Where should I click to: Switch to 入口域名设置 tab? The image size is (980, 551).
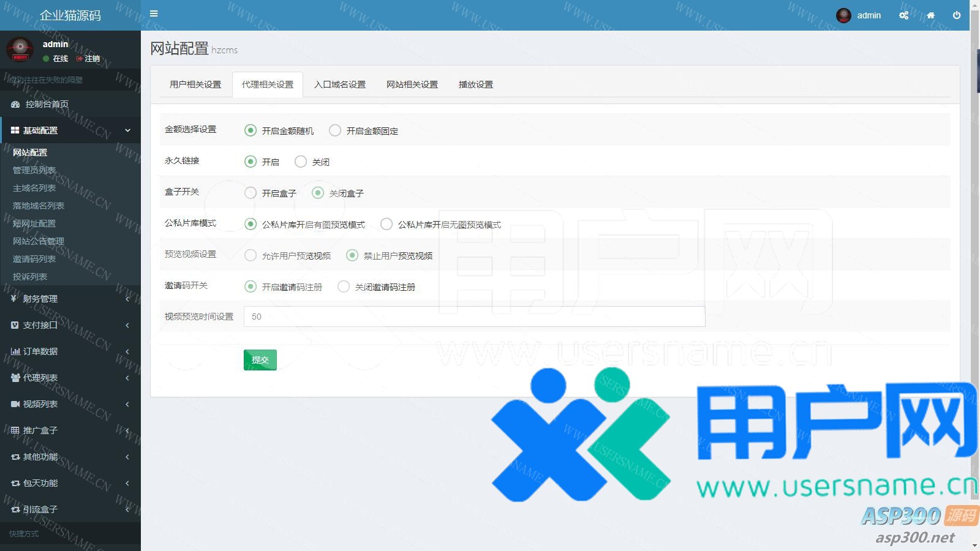click(x=340, y=84)
